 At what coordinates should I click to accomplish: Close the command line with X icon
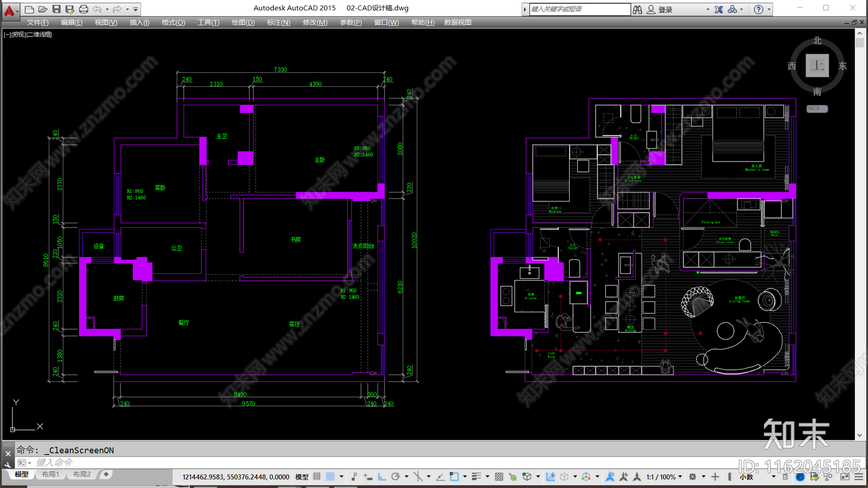point(8,453)
